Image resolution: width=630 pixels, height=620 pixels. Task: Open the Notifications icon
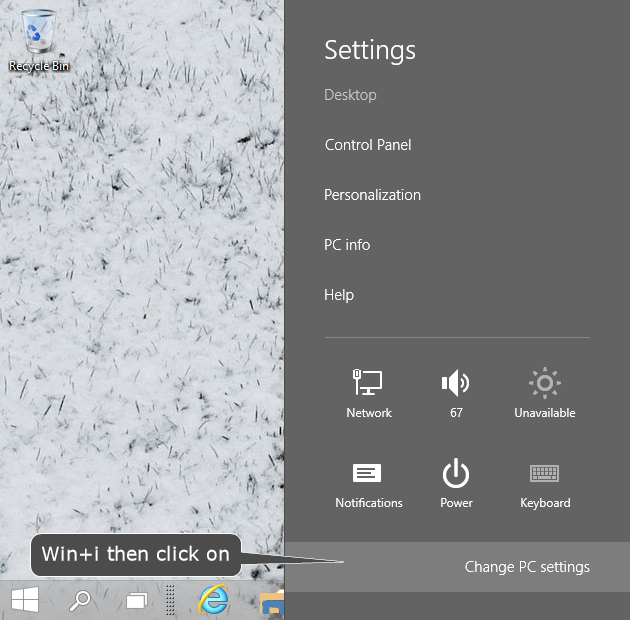pos(368,485)
